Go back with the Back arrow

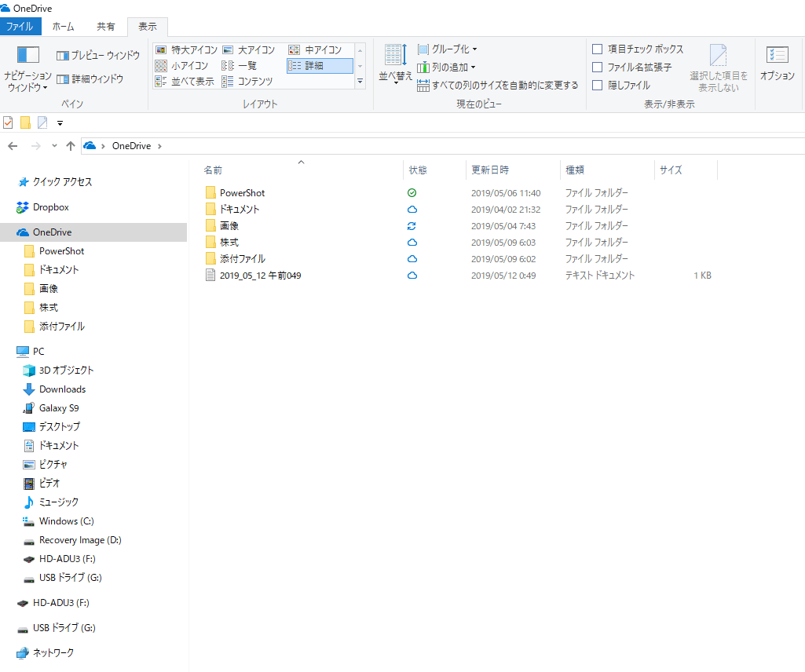[13, 146]
